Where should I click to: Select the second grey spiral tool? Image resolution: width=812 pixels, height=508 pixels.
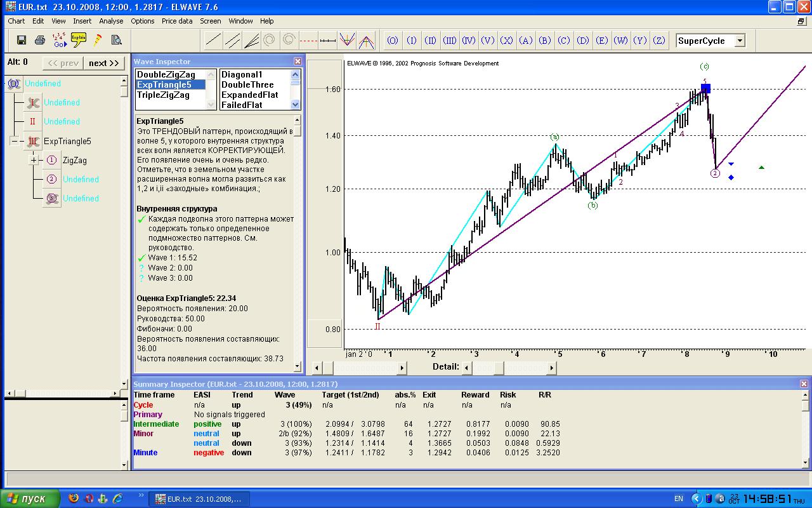point(289,41)
